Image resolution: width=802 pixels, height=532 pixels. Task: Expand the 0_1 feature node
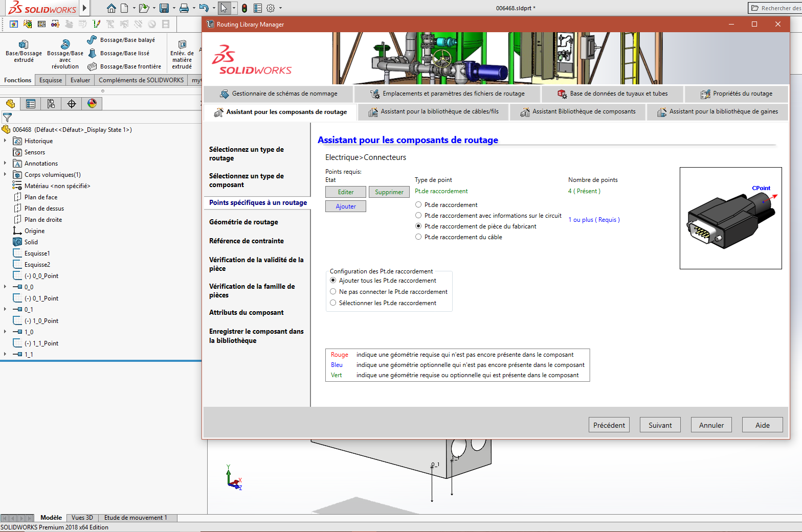(5, 309)
